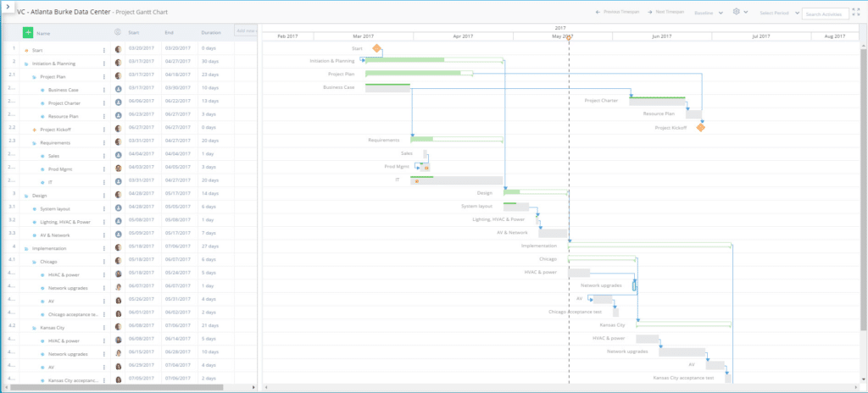Open the three-dot menu for Resource Plan
868x393 pixels.
click(x=103, y=116)
